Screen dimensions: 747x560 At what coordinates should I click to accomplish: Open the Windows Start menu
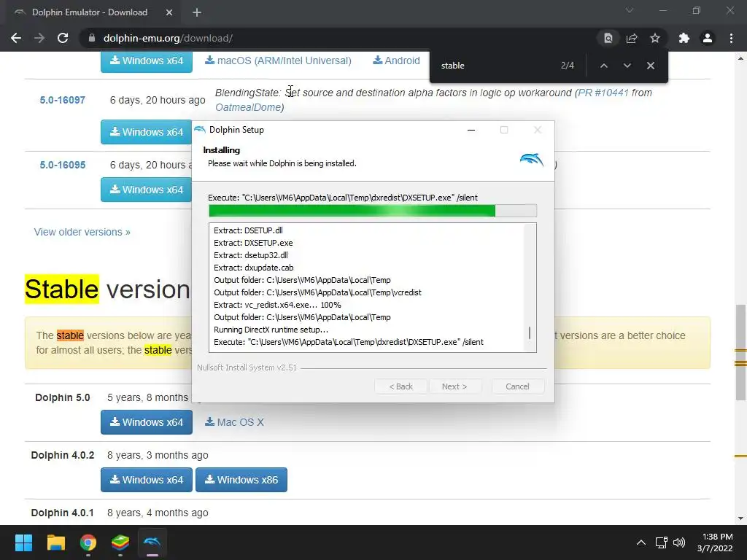23,542
